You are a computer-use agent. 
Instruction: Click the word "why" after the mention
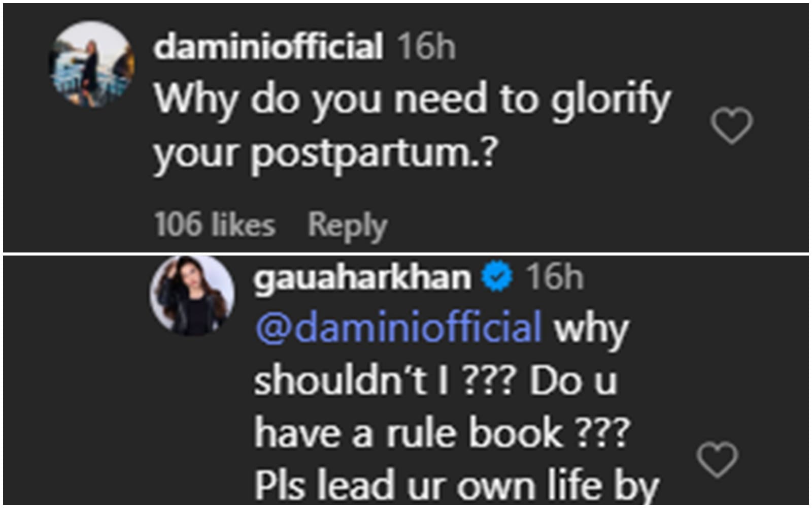pyautogui.click(x=591, y=329)
